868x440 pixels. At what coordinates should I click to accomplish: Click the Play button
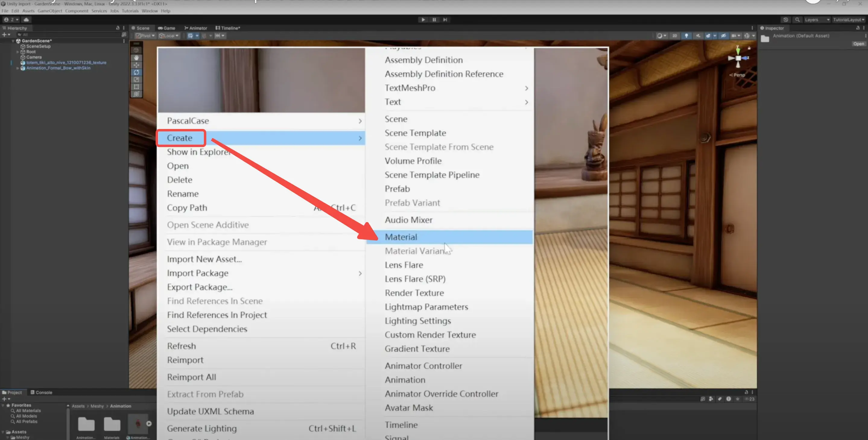423,20
